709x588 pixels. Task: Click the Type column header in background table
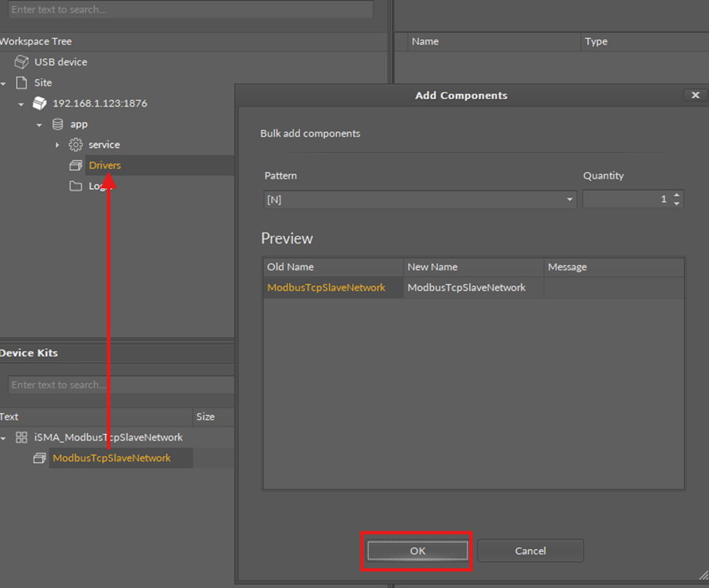pyautogui.click(x=644, y=41)
